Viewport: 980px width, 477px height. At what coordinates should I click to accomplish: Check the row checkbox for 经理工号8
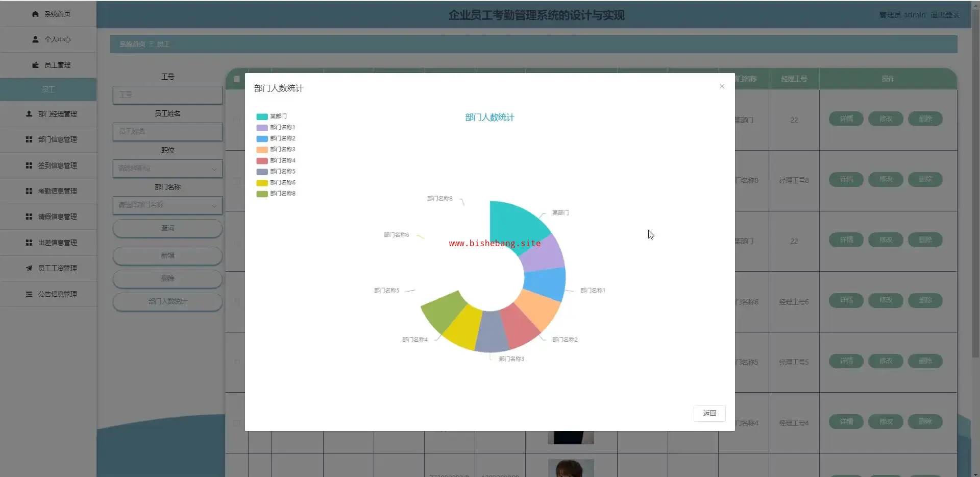[237, 181]
